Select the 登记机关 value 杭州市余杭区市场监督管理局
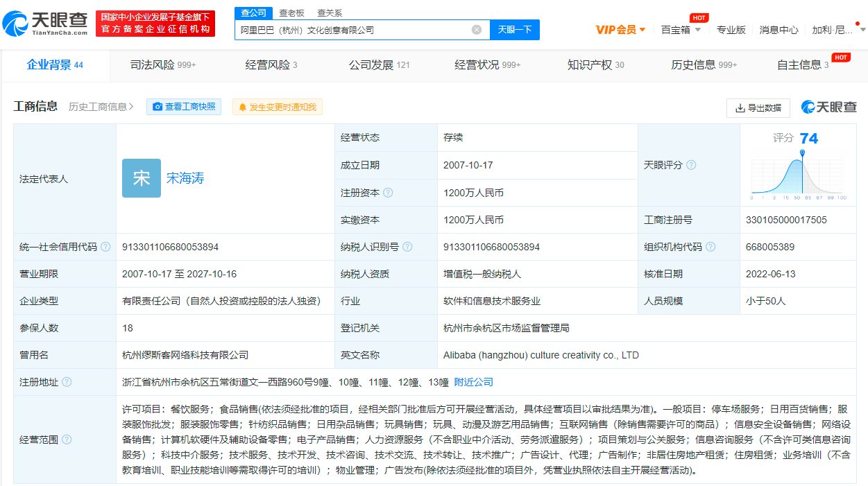 click(507, 328)
